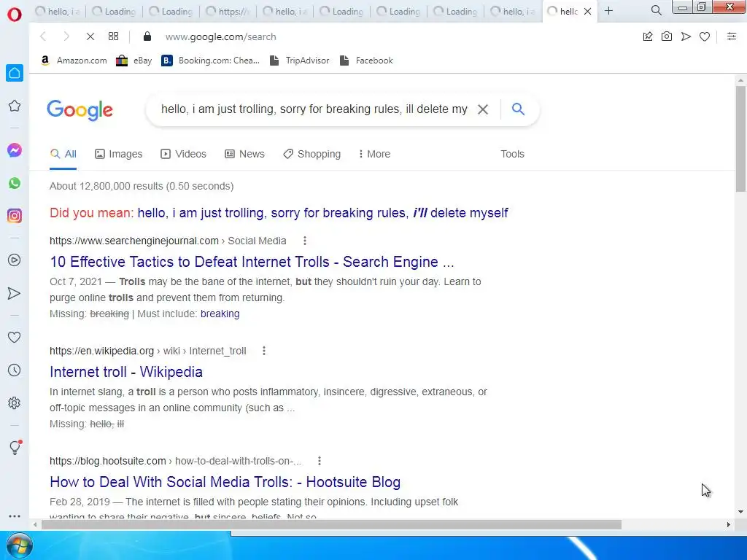Search tabs with the magnifier icon
This screenshot has width=747, height=560.
point(656,10)
